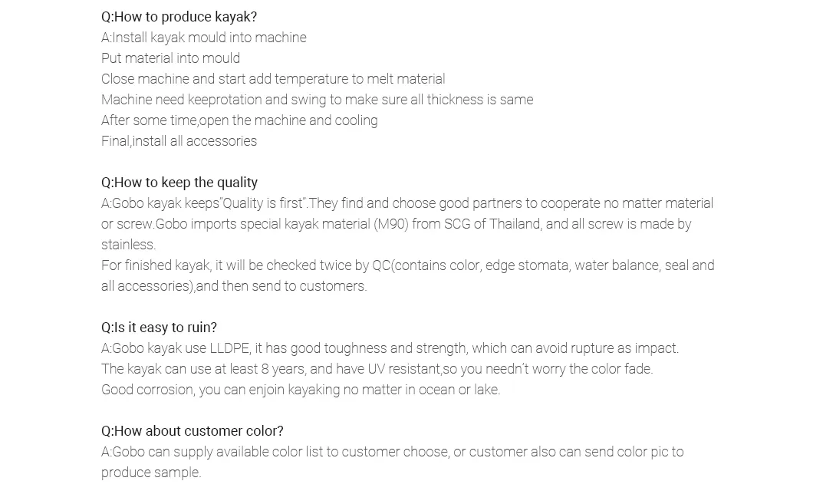The height and width of the screenshot is (504, 813).
Task: Click 'Close machine and start add temperature' line
Action: [x=273, y=79]
